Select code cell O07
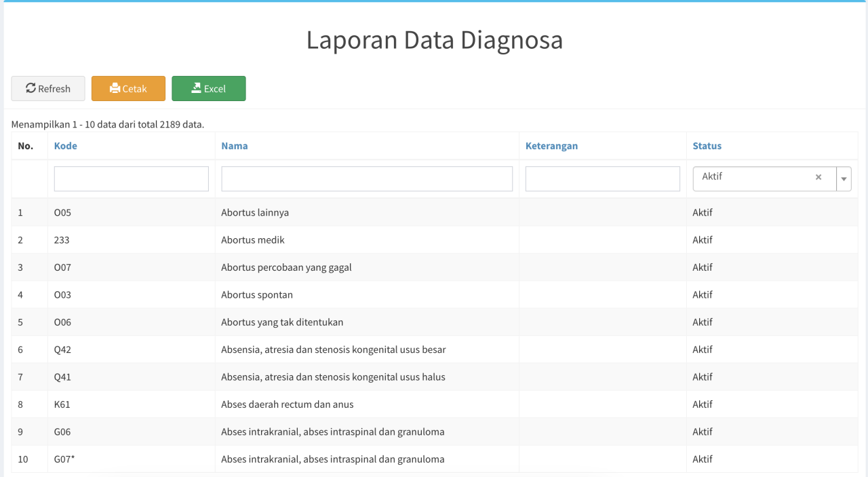This screenshot has height=477, width=868. [x=62, y=267]
